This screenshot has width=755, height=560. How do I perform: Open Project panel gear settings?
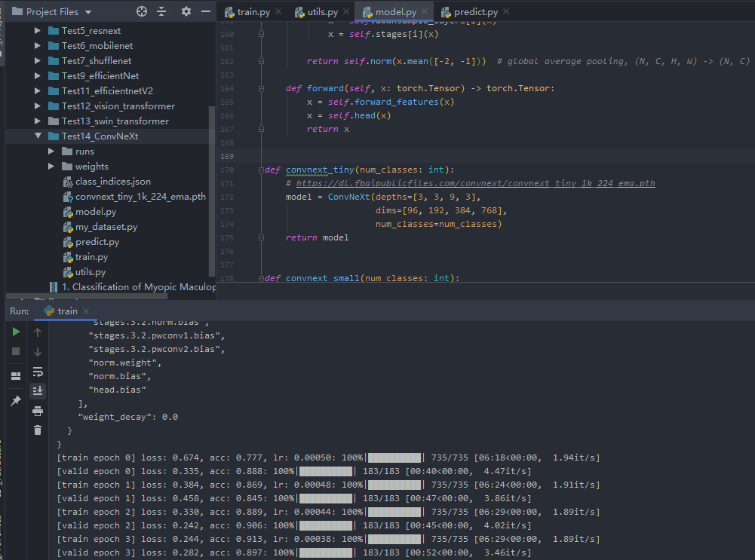[186, 12]
